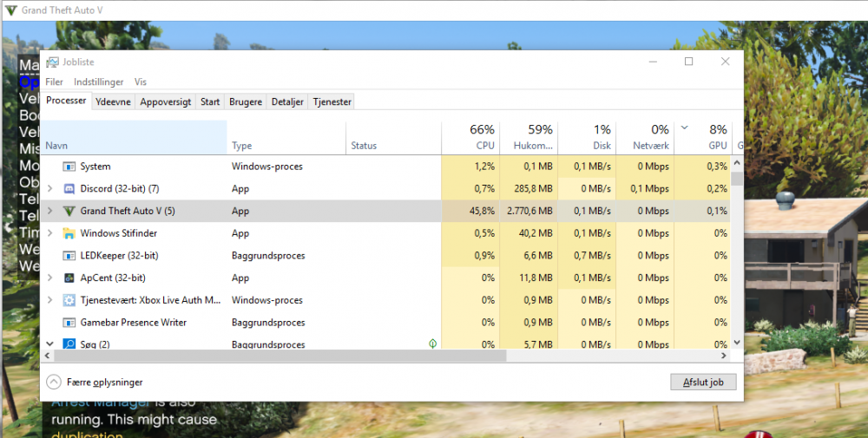Image resolution: width=868 pixels, height=438 pixels.
Task: Switch to the Ydeevne tab
Action: click(x=113, y=101)
